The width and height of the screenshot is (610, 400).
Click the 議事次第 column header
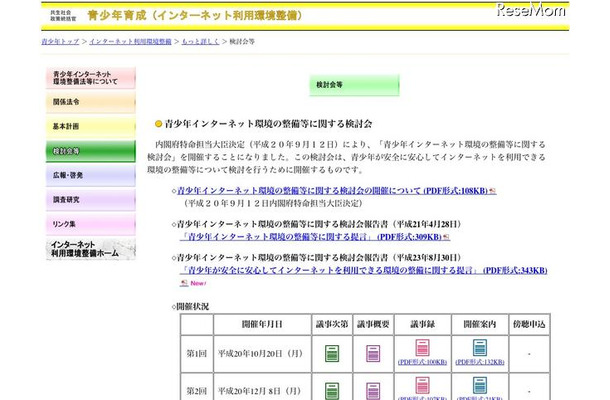click(x=332, y=324)
